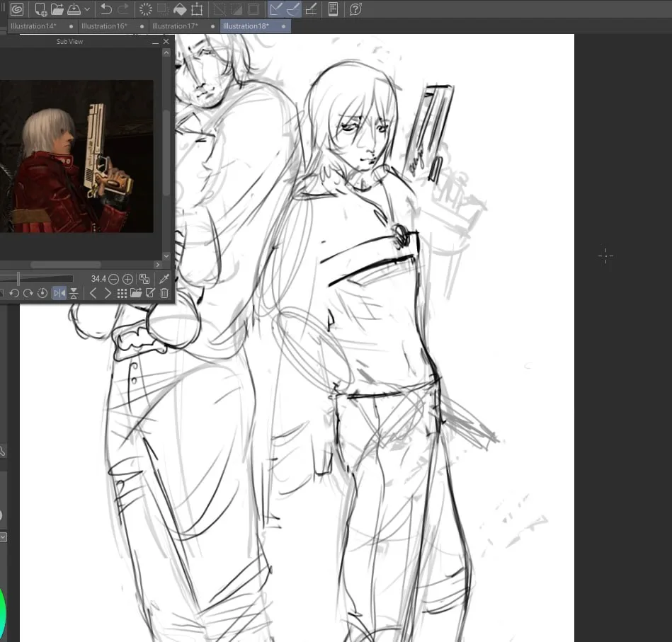Screen dimensions: 672x642
Task: Rotate Sub View image left
Action: (x=13, y=293)
